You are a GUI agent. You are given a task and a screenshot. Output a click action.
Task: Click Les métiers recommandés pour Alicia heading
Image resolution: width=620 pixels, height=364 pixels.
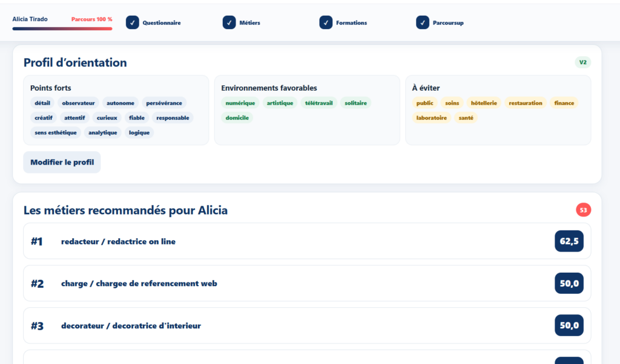point(125,210)
